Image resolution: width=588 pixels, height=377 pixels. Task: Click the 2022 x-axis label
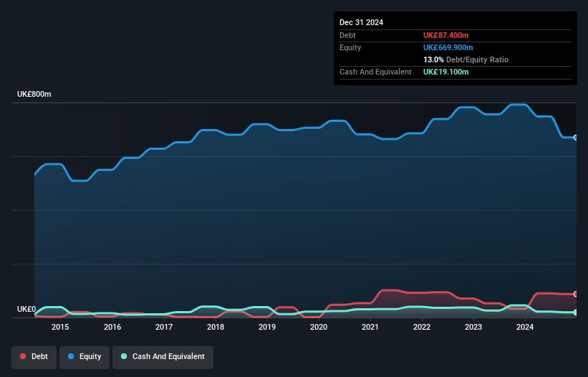coord(422,327)
